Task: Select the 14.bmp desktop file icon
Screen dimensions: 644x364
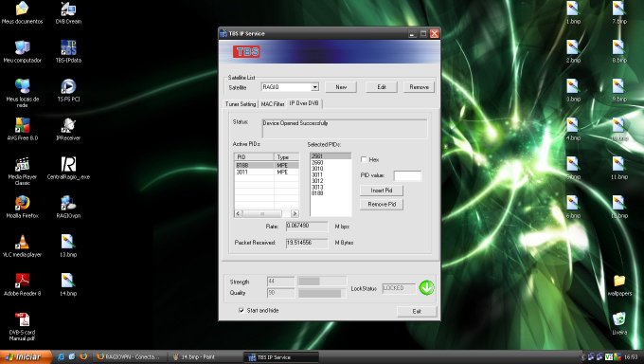Action: (x=68, y=284)
